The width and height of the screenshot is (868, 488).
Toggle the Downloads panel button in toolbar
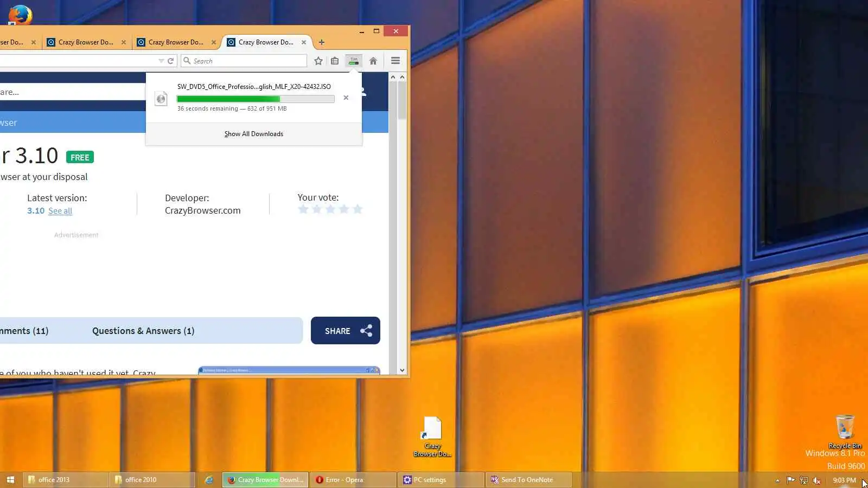tap(354, 61)
